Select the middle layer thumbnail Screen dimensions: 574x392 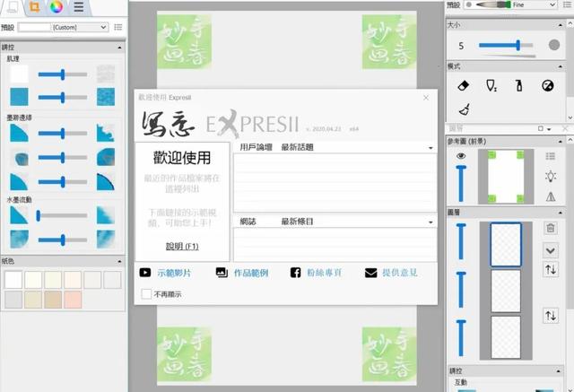[506, 291]
